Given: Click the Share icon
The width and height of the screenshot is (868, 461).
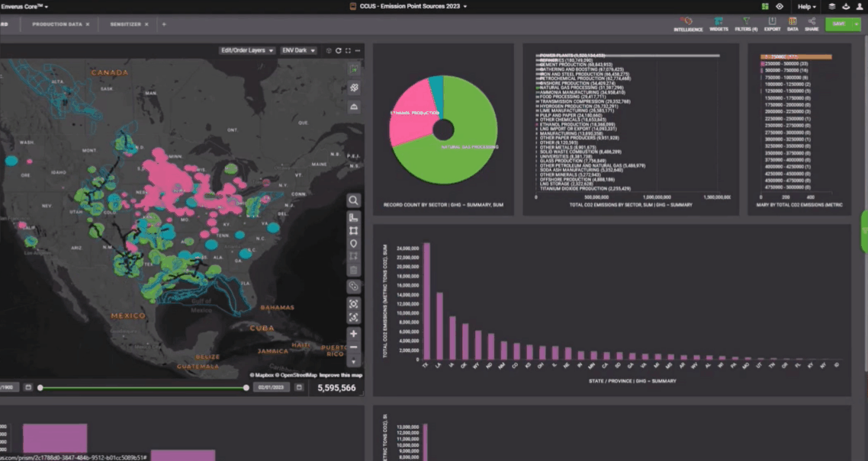Looking at the screenshot, I should click(812, 23).
